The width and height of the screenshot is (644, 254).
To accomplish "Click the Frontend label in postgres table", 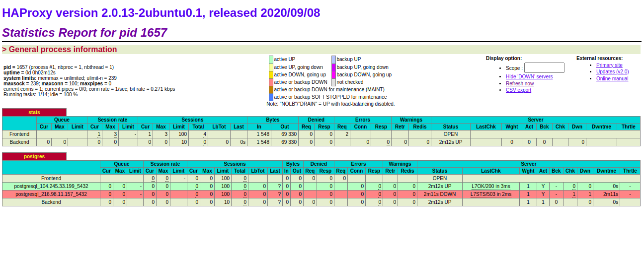I will click(51, 178).
